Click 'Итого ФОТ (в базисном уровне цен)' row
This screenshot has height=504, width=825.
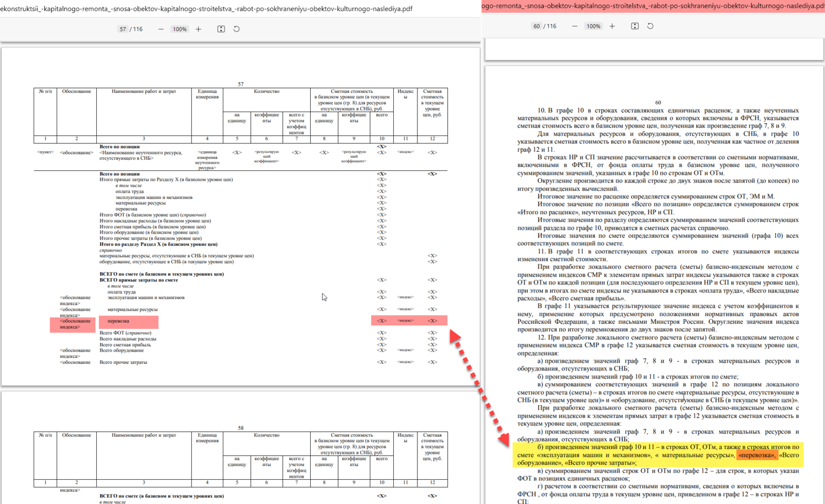pyautogui.click(x=152, y=215)
